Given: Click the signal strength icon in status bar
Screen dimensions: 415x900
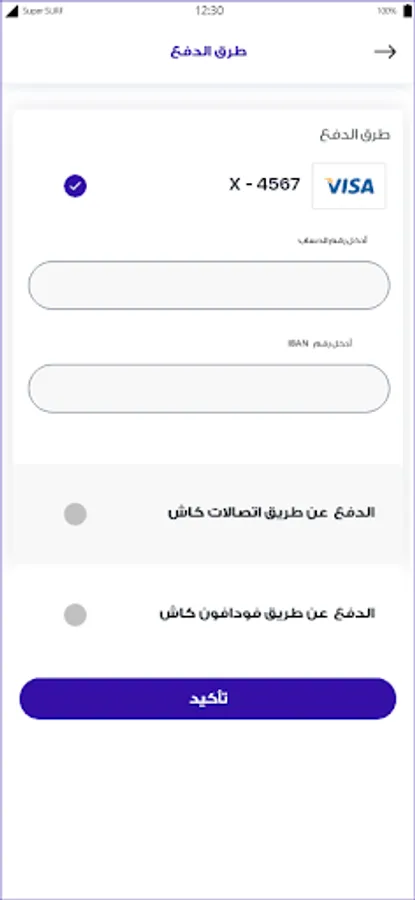Looking at the screenshot, I should point(12,10).
